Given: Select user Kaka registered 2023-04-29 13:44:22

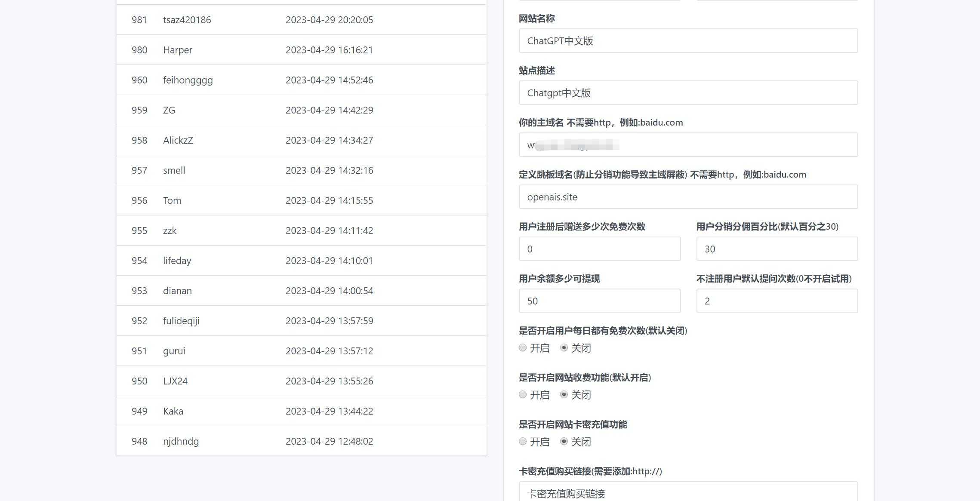Looking at the screenshot, I should click(x=301, y=411).
